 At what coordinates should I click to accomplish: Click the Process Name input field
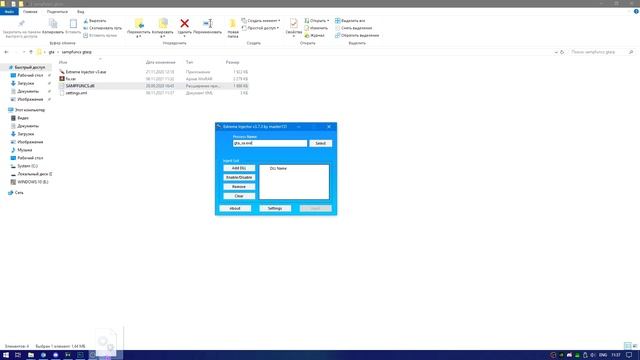click(270, 143)
